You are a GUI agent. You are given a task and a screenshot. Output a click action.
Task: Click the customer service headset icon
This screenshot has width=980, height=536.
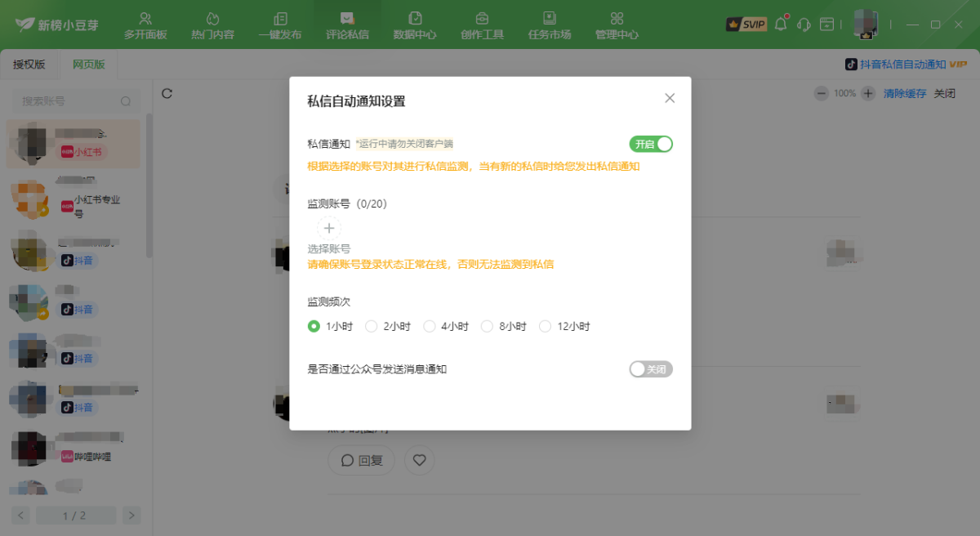[x=804, y=24]
